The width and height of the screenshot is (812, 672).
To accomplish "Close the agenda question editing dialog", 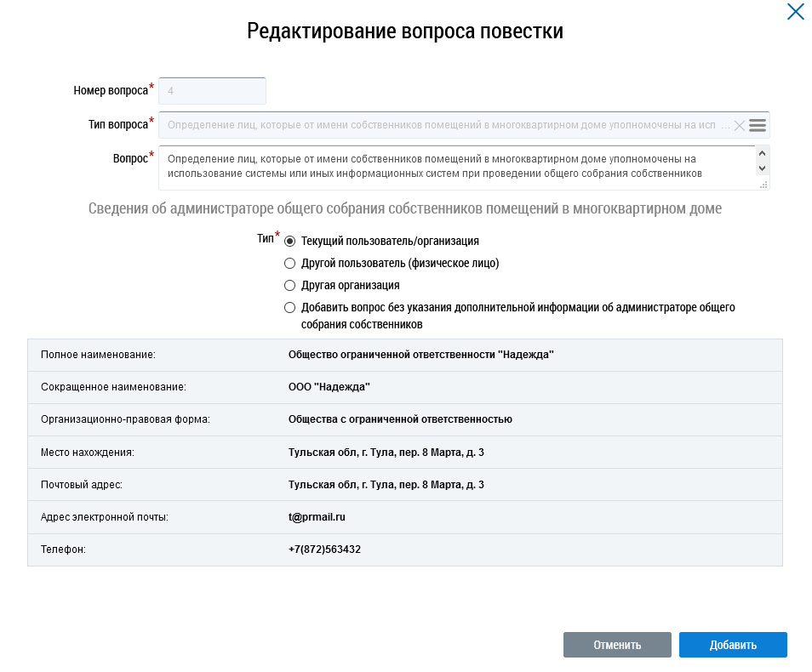I will point(795,12).
